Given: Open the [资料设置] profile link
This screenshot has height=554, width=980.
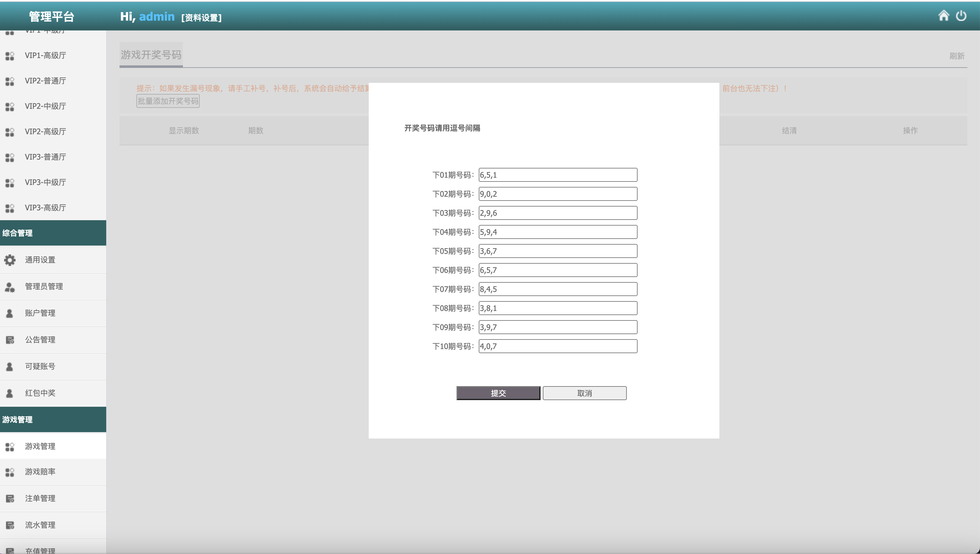Looking at the screenshot, I should pos(201,17).
